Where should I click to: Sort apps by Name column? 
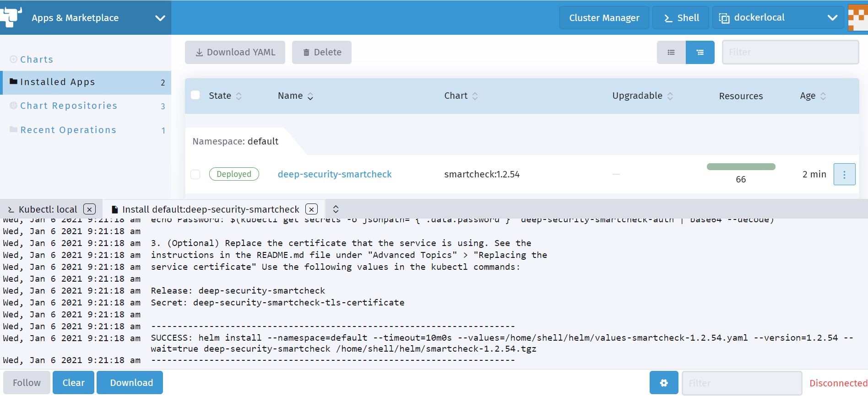point(295,96)
